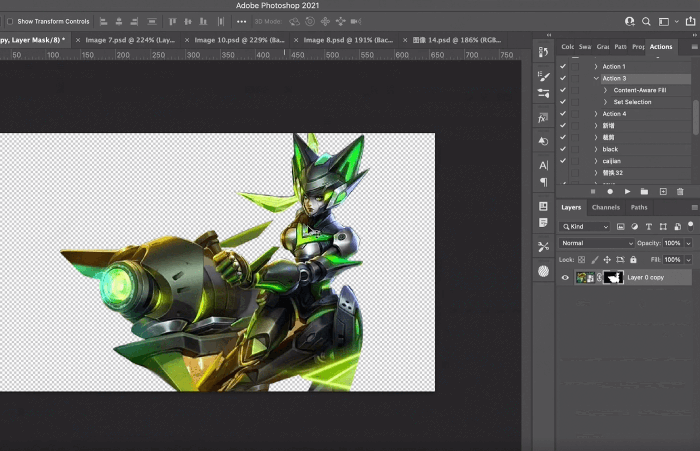The width and height of the screenshot is (700, 451).
Task: Open the History panel icon
Action: [543, 52]
